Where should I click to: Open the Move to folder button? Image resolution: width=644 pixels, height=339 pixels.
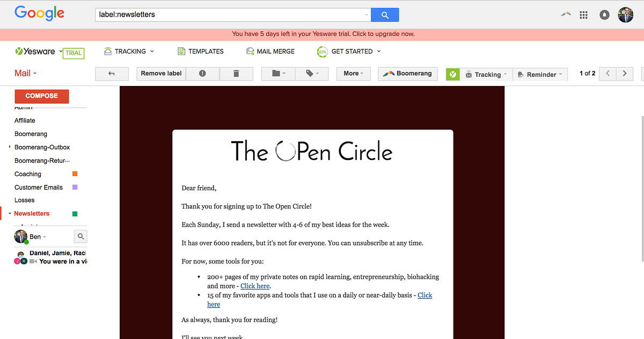point(278,74)
